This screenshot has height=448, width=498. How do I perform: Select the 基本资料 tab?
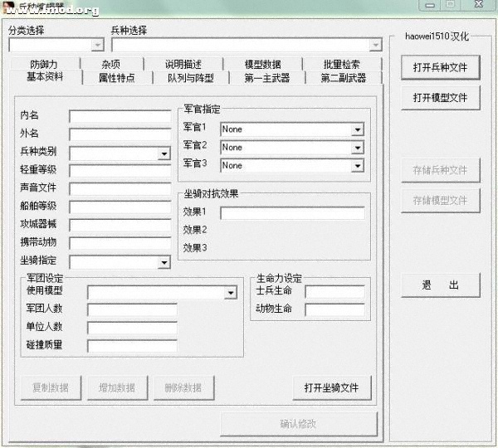click(45, 77)
